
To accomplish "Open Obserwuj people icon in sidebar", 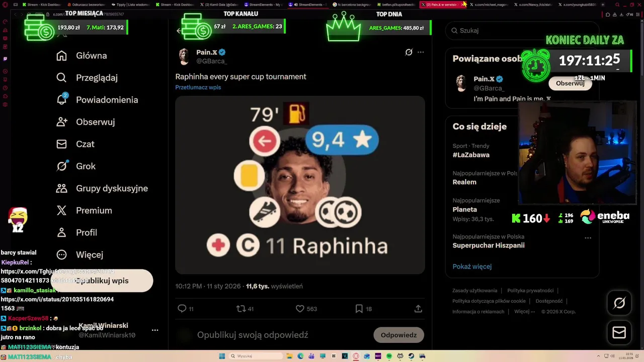I will 61,122.
